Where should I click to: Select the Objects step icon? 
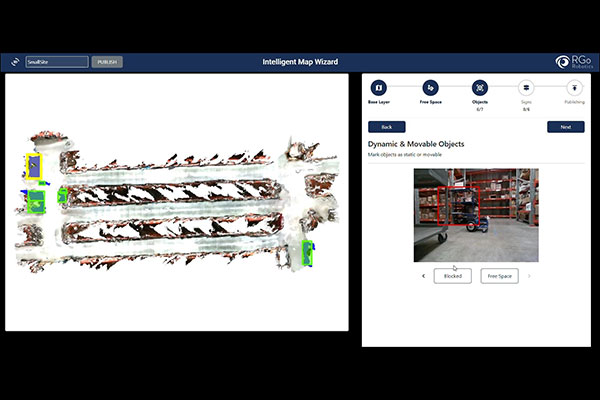point(479,88)
